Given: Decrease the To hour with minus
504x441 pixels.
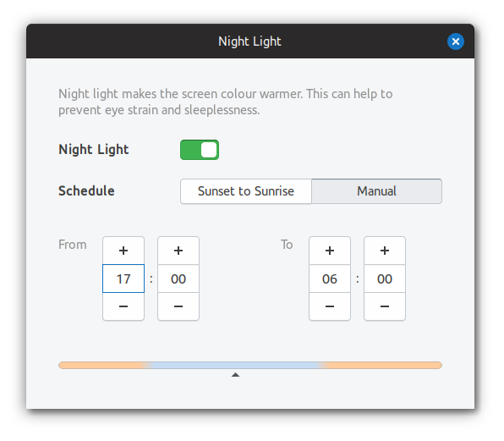Looking at the screenshot, I should (330, 306).
